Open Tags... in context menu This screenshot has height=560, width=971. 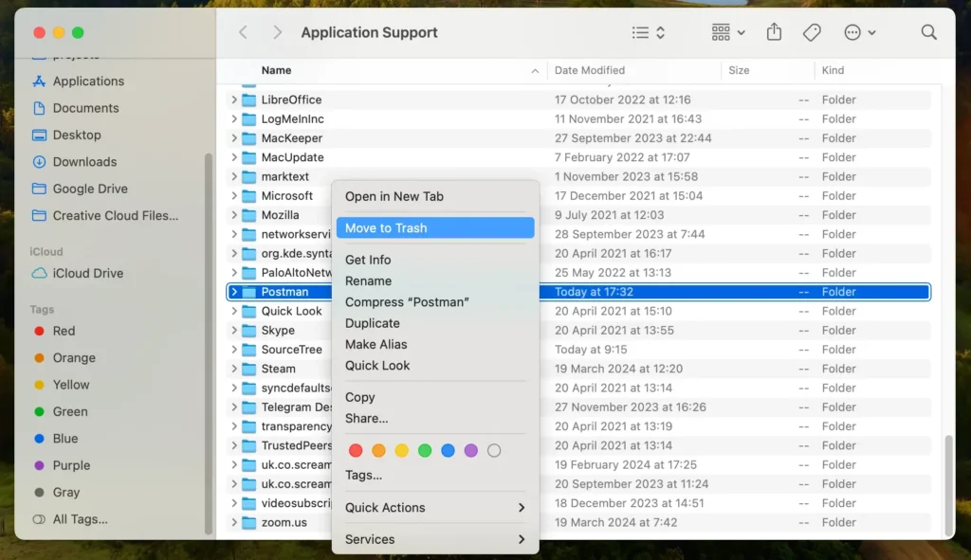(435, 476)
